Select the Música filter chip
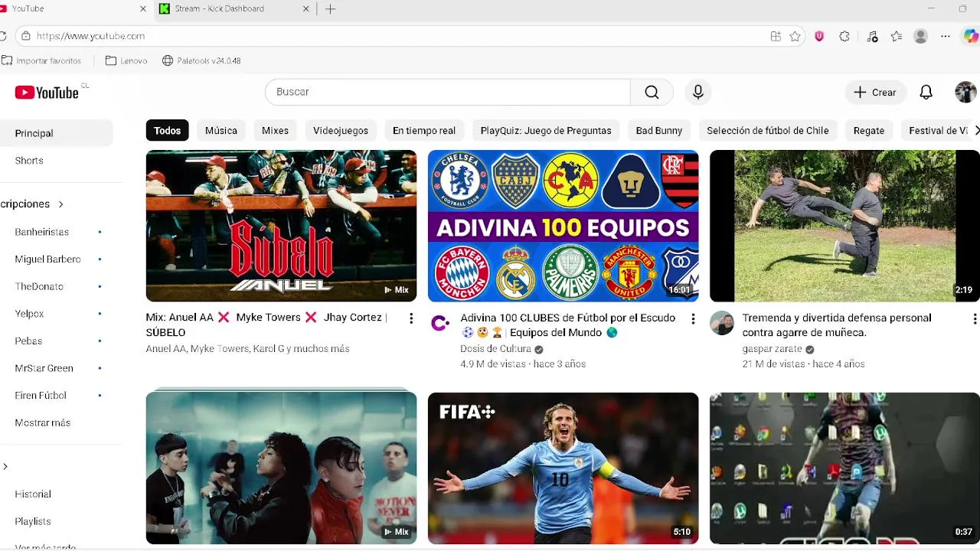Viewport: 980px width, 551px height. click(221, 131)
